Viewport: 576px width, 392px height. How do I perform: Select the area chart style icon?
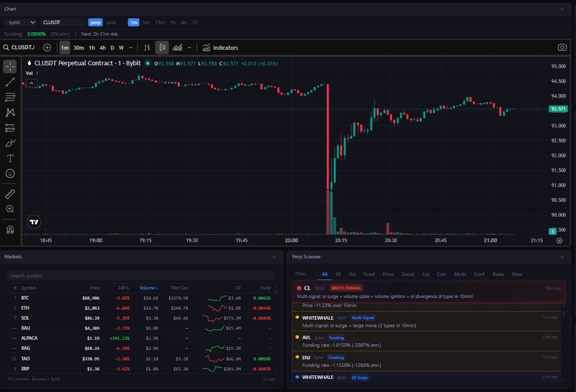click(177, 47)
